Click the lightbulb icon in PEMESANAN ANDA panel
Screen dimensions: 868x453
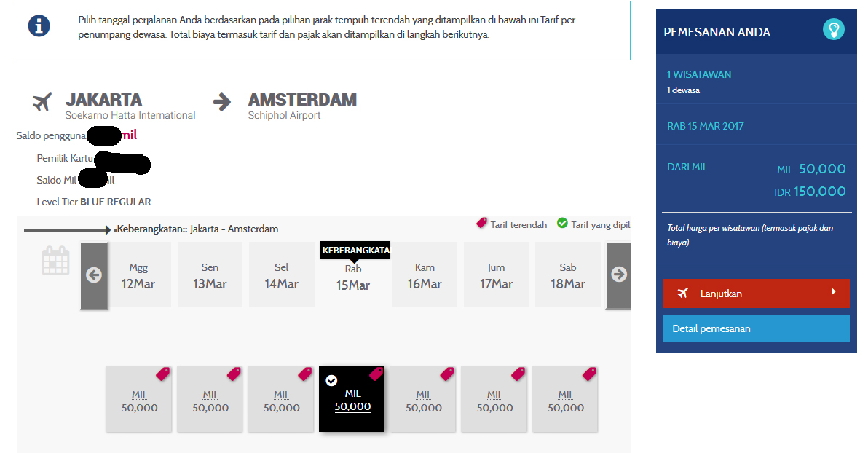point(834,30)
